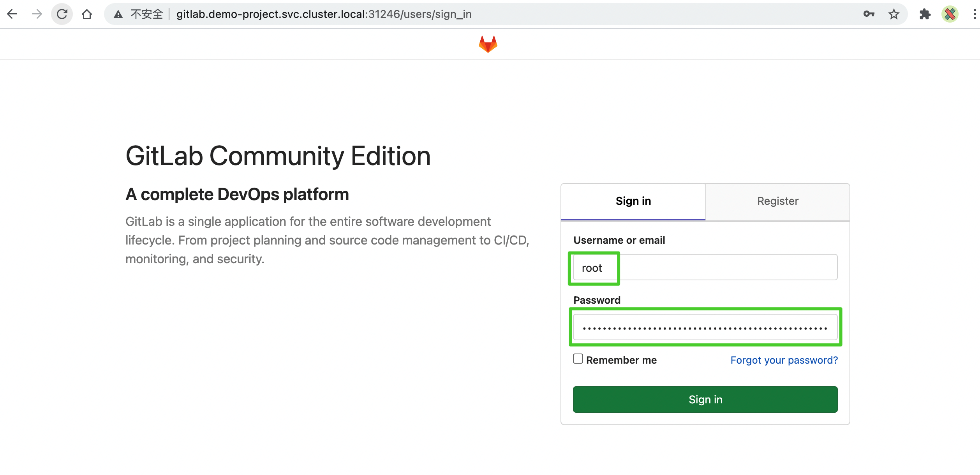Click the masked Password field

(705, 327)
